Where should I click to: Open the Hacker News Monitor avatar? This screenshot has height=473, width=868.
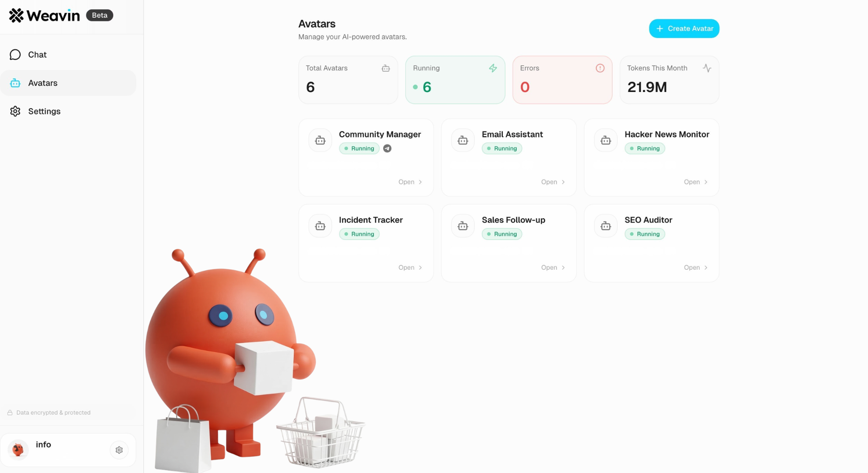[x=696, y=182]
